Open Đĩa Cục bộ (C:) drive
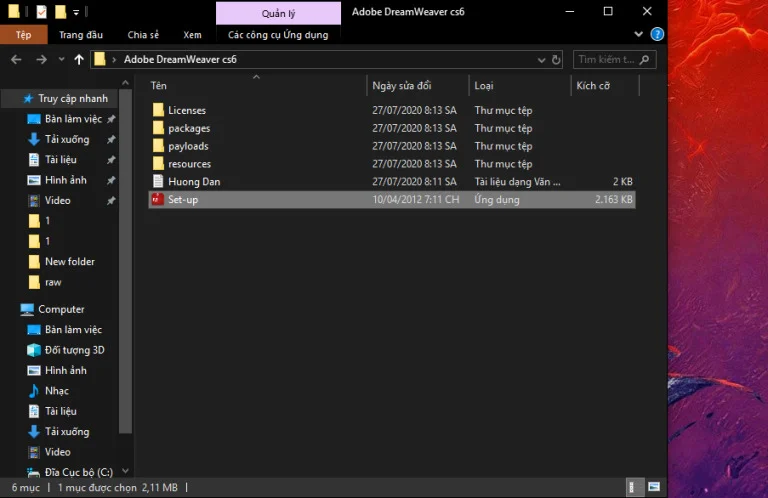This screenshot has height=498, width=768. (x=78, y=473)
